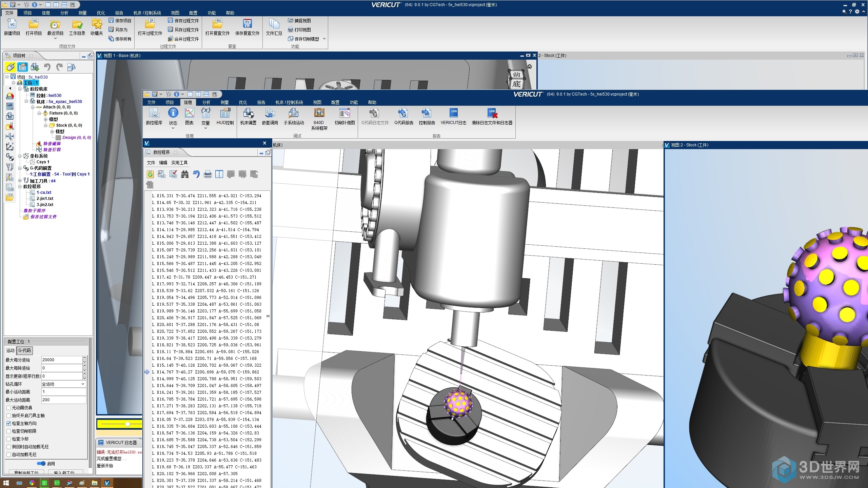Click the coordinate system XYZ sidebar icon
This screenshot has width=868, height=488.
(x=10, y=146)
